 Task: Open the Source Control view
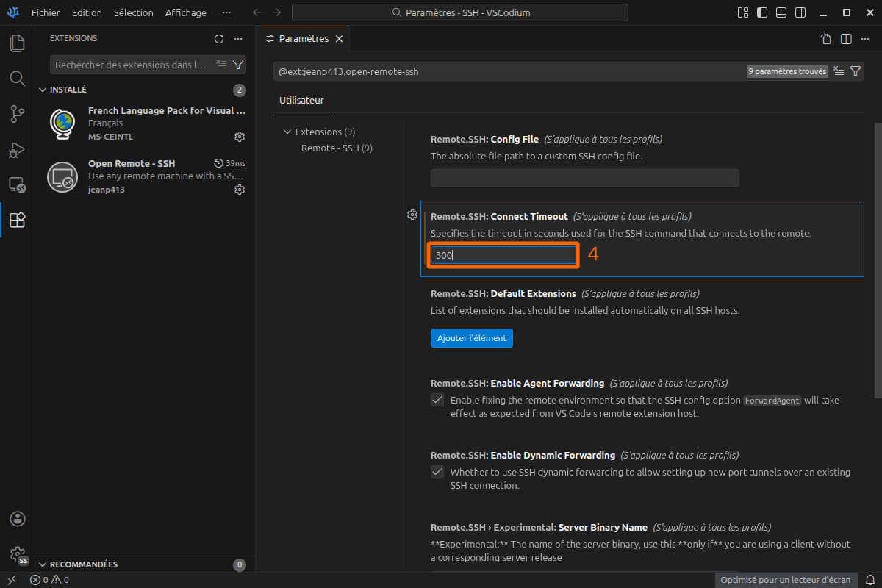pos(17,113)
